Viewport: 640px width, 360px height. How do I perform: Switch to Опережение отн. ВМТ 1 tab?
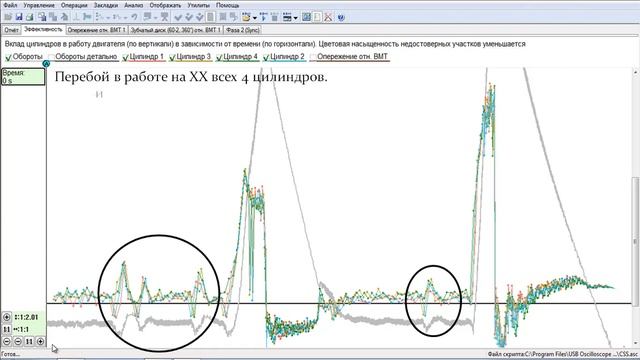(x=96, y=30)
